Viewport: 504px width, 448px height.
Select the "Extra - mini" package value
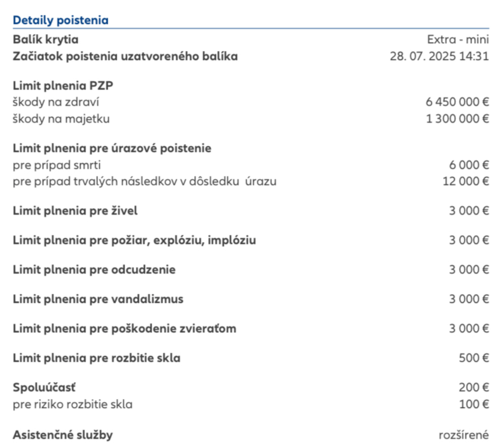click(458, 39)
